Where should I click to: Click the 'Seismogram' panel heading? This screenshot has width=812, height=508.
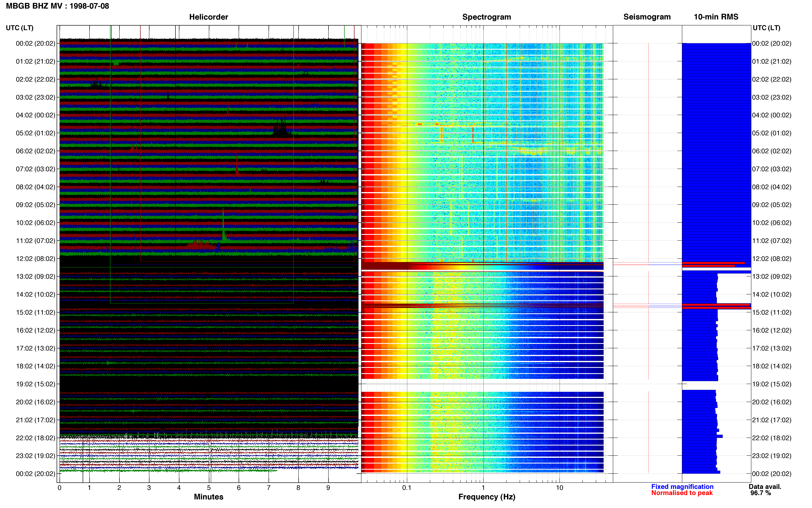[x=647, y=17]
